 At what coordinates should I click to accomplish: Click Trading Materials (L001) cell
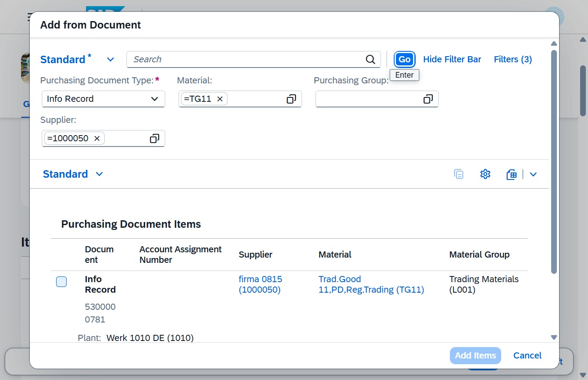[484, 284]
